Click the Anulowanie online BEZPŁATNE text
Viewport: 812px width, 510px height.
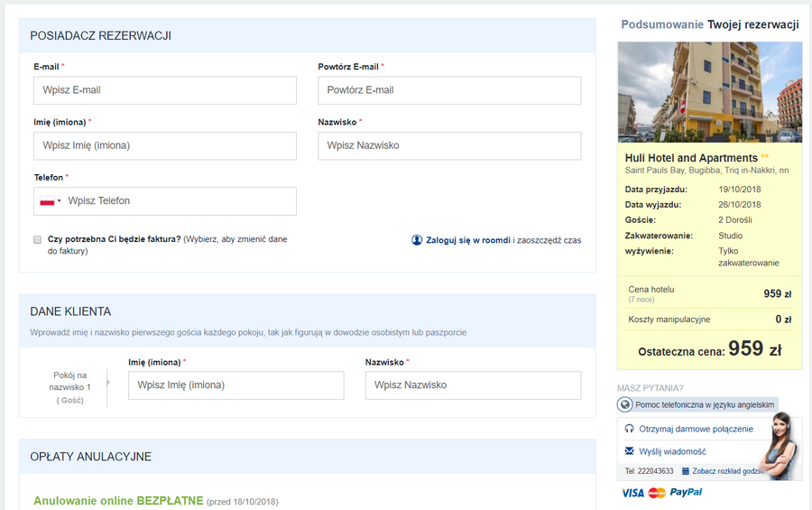point(118,501)
